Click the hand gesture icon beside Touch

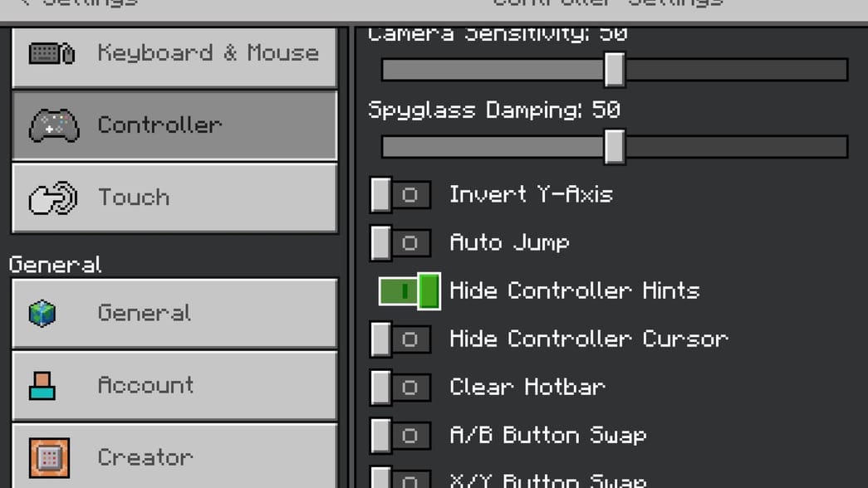coord(52,198)
